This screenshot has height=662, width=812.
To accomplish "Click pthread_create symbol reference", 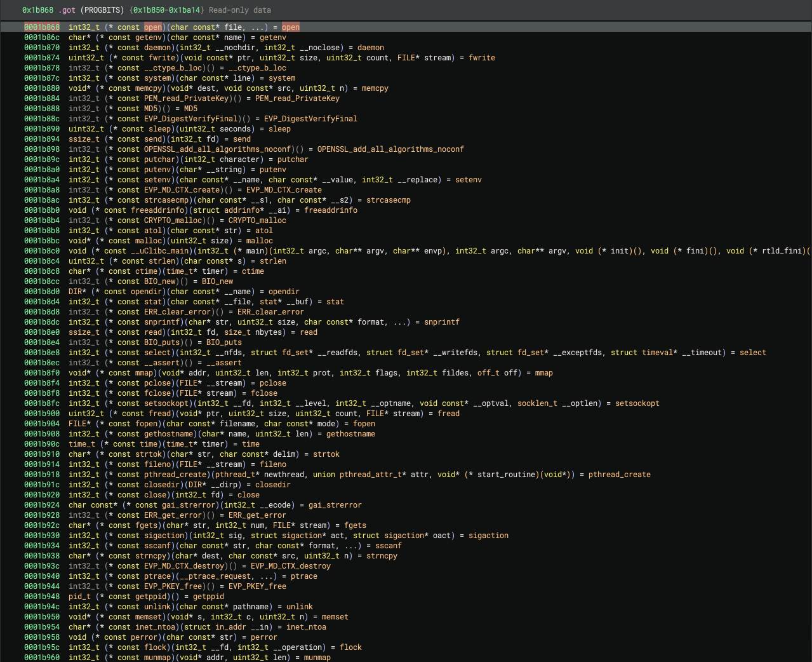I will (x=620, y=475).
